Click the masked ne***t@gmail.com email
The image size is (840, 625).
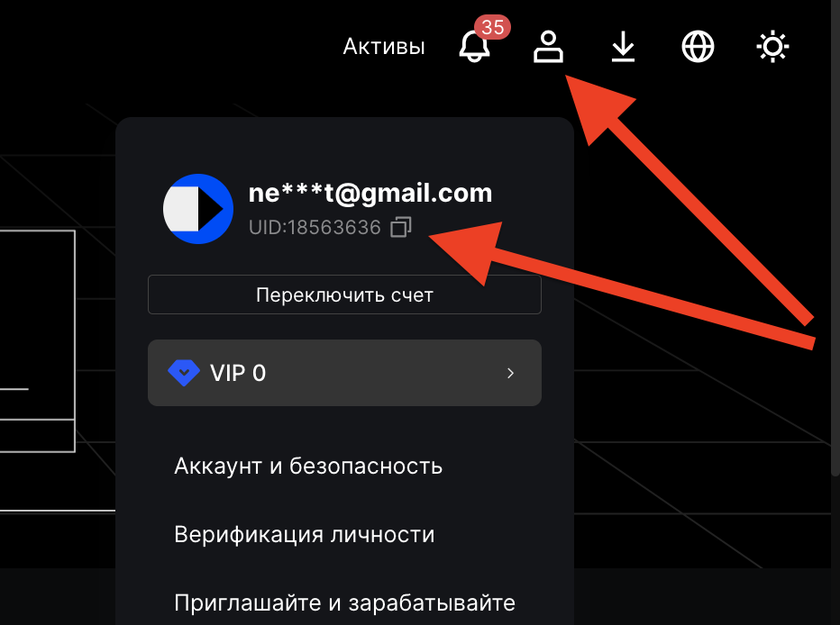370,193
